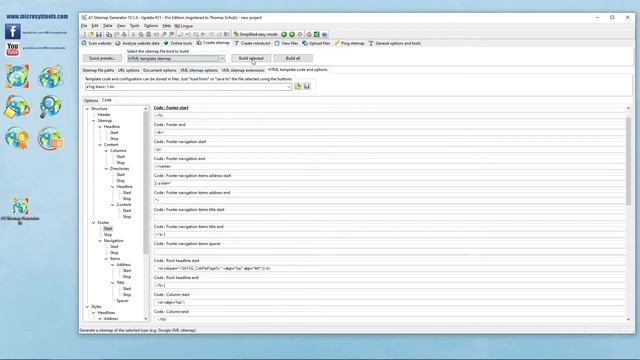Click the tree panel vertical scrollbar
The height and width of the screenshot is (360, 640).
click(x=146, y=182)
